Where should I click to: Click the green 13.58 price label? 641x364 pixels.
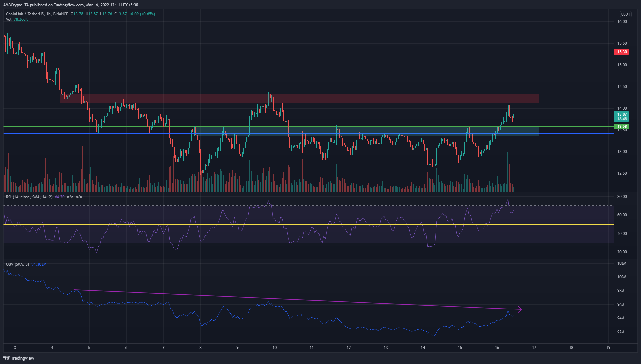(622, 127)
